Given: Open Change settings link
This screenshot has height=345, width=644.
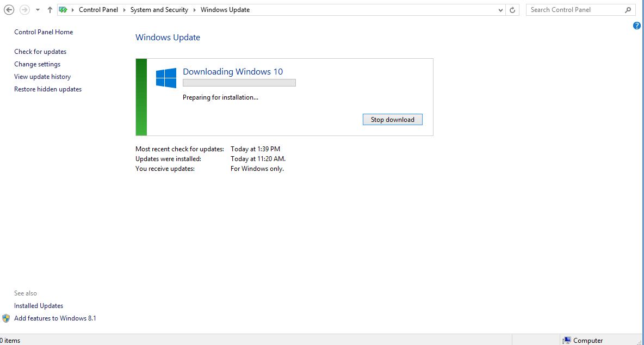Looking at the screenshot, I should pos(38,64).
